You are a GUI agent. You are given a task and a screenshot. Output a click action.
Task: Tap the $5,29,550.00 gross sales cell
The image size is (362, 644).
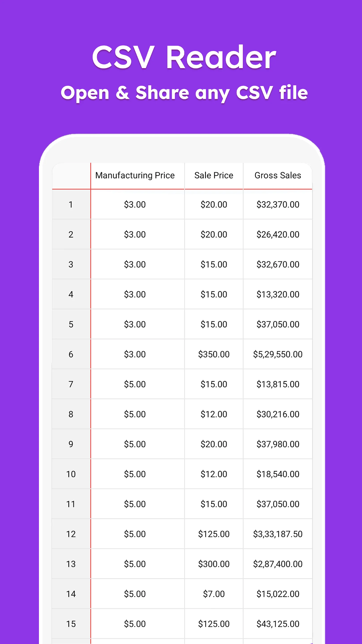(x=278, y=354)
